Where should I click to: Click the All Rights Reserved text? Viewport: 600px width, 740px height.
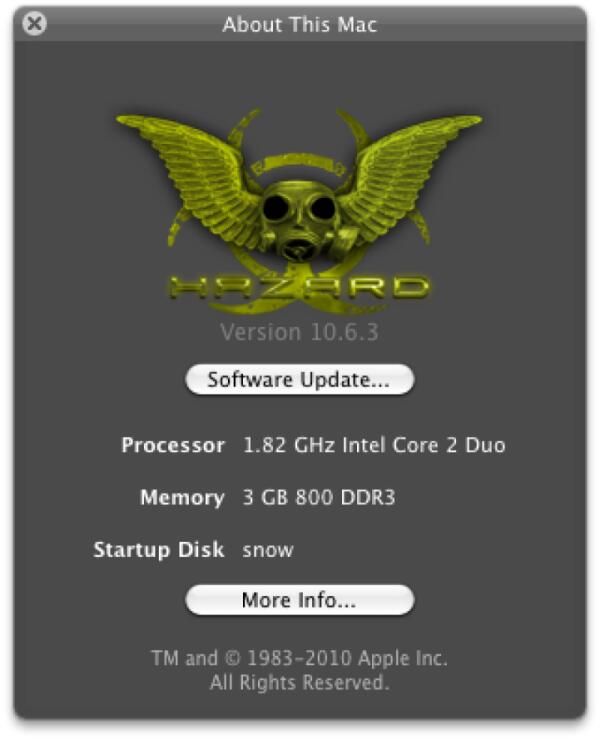pos(299,682)
